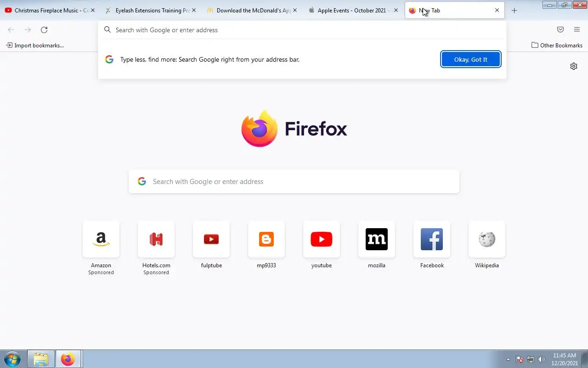The image size is (588, 368).
Task: Open the volume speaker tray icon
Action: pyautogui.click(x=542, y=359)
